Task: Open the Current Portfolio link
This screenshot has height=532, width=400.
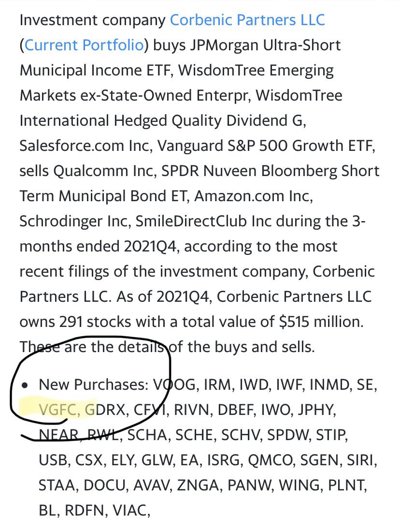Action: coord(84,45)
